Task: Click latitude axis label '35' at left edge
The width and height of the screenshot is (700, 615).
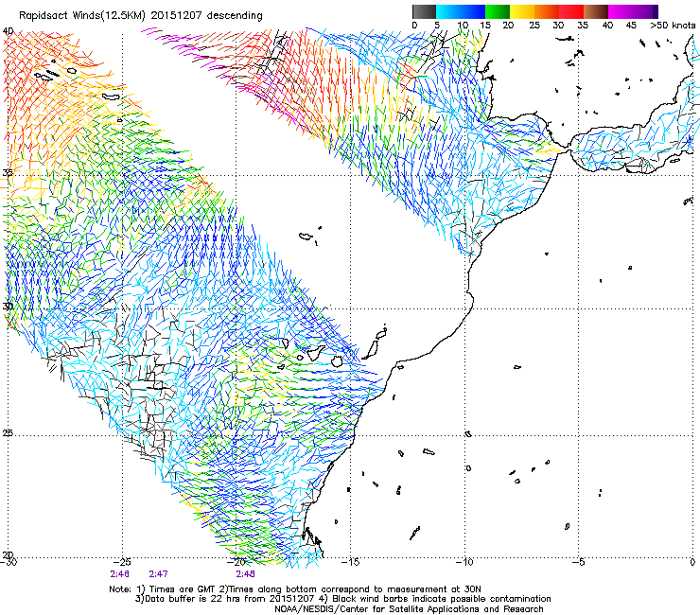Action: point(8,172)
